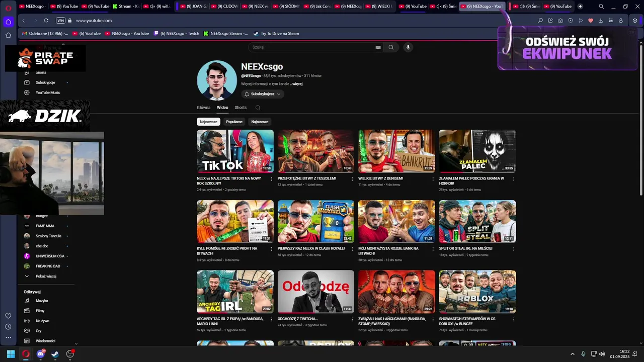Image resolution: width=644 pixels, height=362 pixels.
Task: Click the extensions cube icon
Action: click(635, 21)
